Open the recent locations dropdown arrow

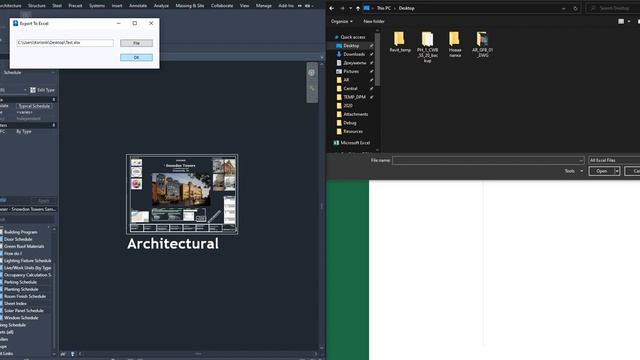pyautogui.click(x=350, y=8)
